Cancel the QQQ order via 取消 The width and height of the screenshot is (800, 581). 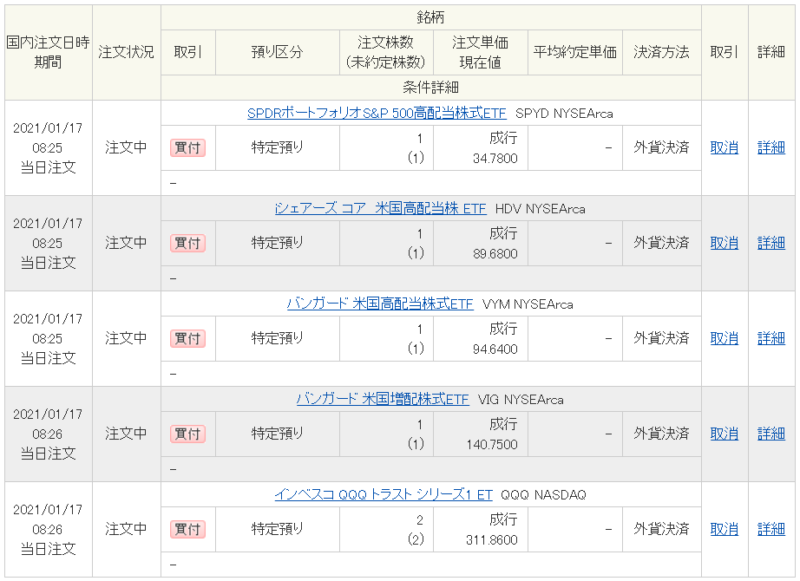[724, 529]
